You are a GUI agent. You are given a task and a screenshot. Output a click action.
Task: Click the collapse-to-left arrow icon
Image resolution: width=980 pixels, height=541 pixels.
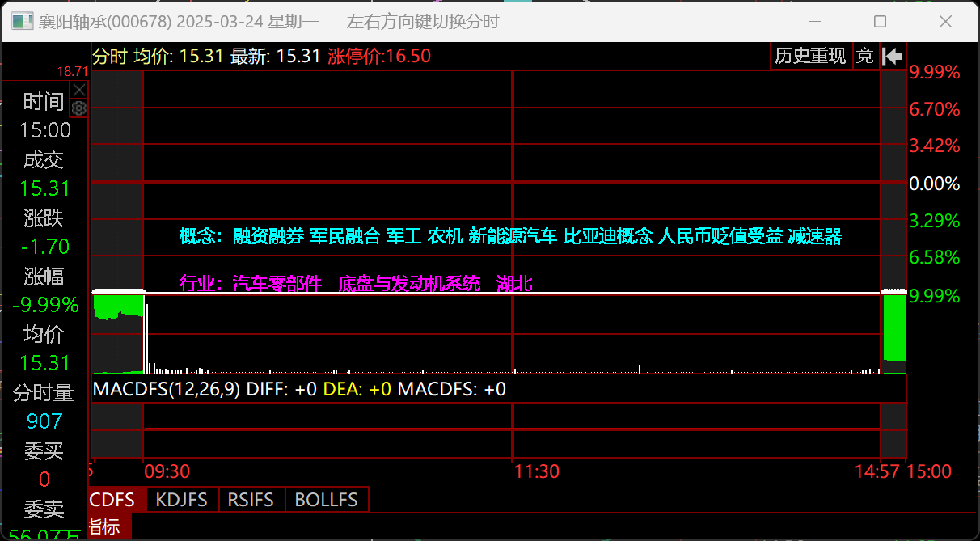pyautogui.click(x=892, y=56)
